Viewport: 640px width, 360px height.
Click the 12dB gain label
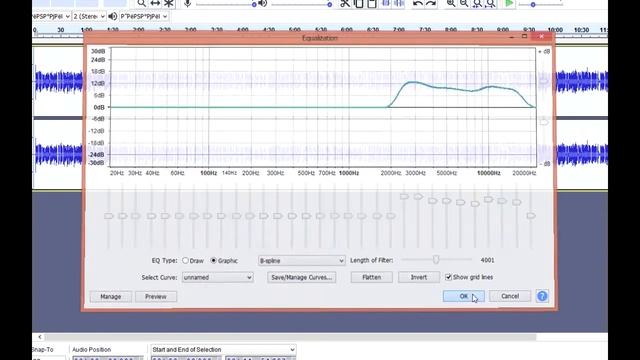pos(98,83)
